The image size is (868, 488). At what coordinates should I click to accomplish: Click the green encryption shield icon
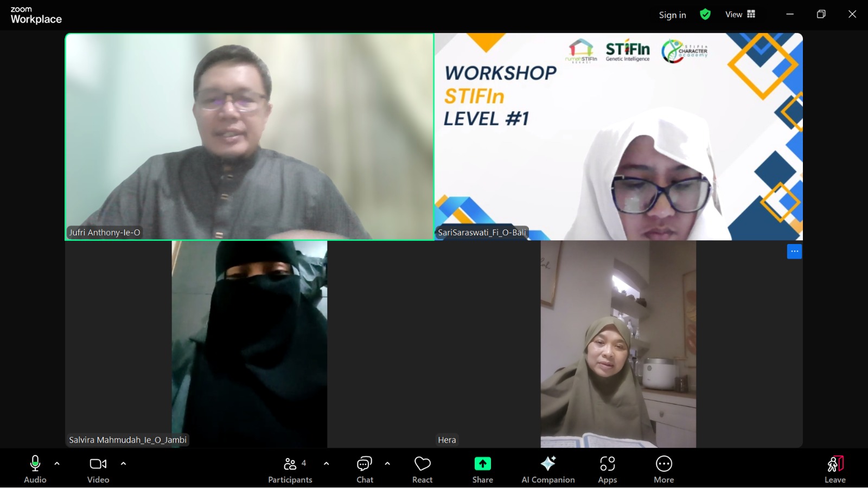tap(705, 15)
